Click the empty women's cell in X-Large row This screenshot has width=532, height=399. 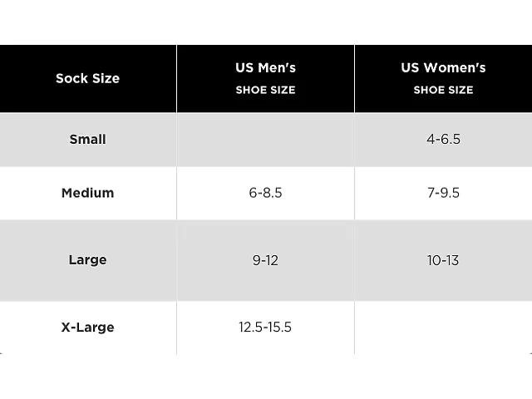443,327
